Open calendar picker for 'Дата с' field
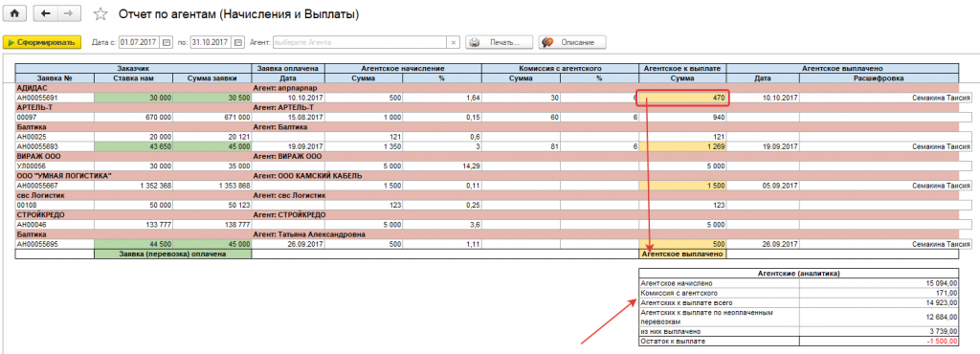Image resolution: width=980 pixels, height=354 pixels. pyautogui.click(x=167, y=42)
